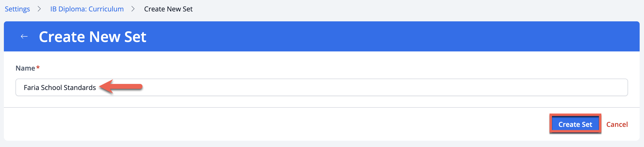The height and width of the screenshot is (147, 644).
Task: Click the far right end of Name field
Action: (620, 87)
